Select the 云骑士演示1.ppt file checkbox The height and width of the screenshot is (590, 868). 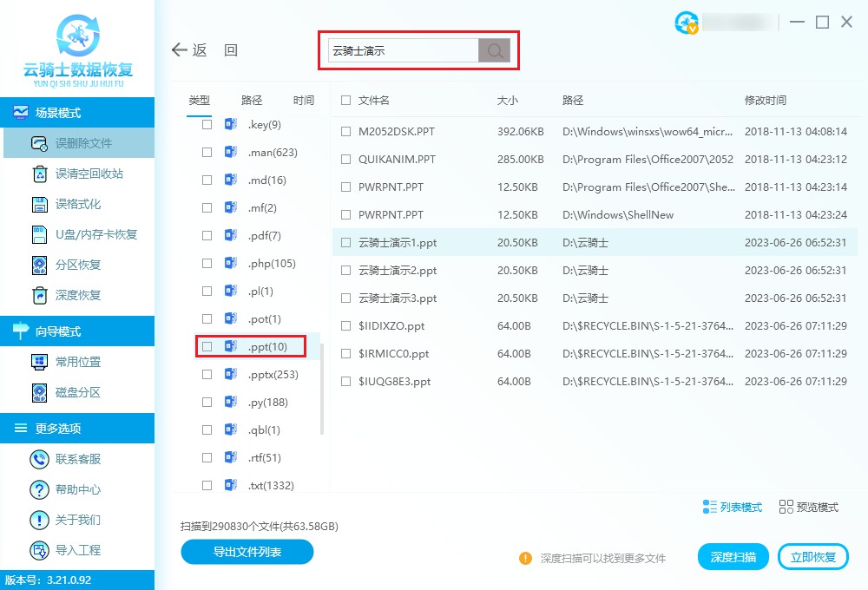point(345,242)
